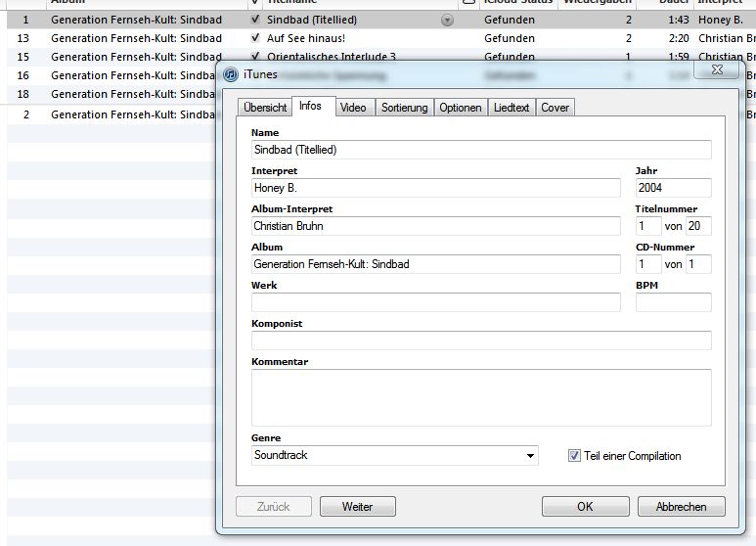This screenshot has width=756, height=546.
Task: Click the Album field in the dialog
Action: pos(436,264)
